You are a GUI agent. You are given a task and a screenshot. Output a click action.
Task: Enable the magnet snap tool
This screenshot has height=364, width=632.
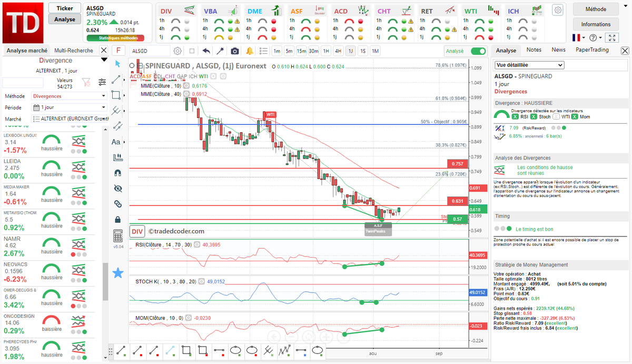(117, 172)
